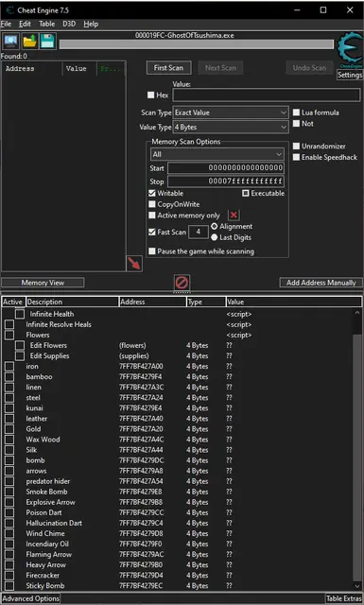Enable the Lua formula checkbox
The width and height of the screenshot is (364, 605).
297,112
